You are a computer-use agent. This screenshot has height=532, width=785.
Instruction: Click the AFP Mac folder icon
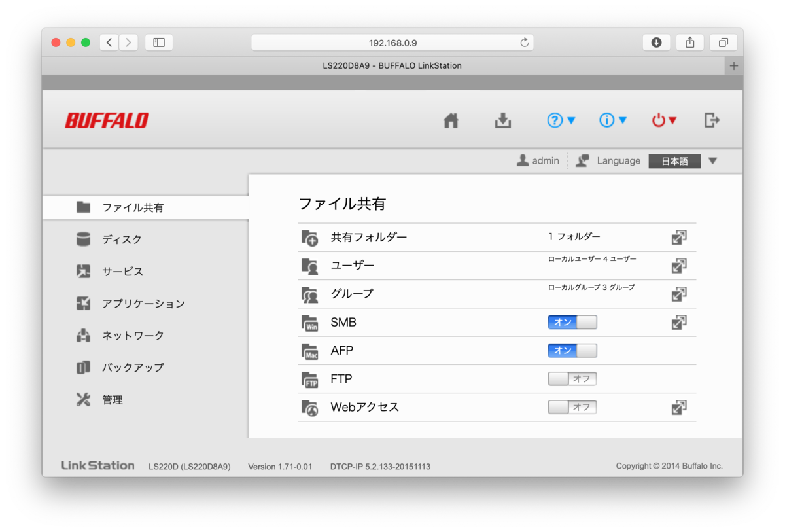point(309,351)
